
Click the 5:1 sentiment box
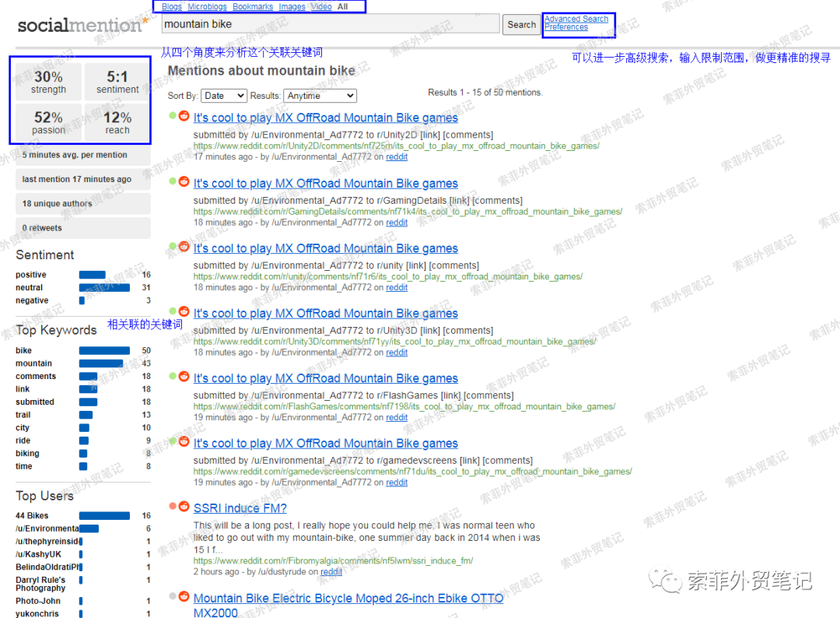tap(117, 82)
